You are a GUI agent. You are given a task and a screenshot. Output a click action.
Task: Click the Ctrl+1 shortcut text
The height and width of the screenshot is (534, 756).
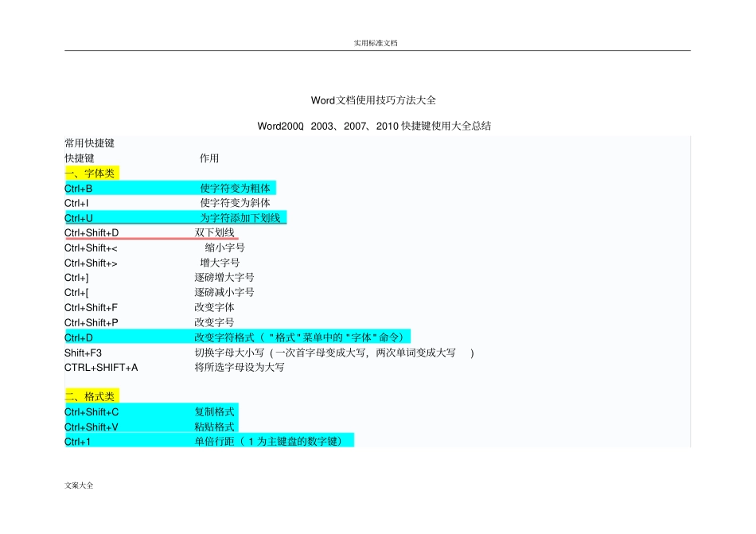[78, 442]
